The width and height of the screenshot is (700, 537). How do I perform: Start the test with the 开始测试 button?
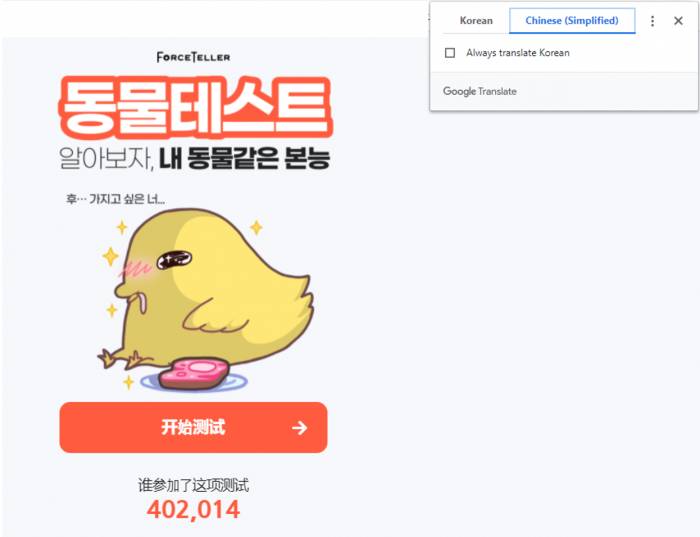[193, 427]
